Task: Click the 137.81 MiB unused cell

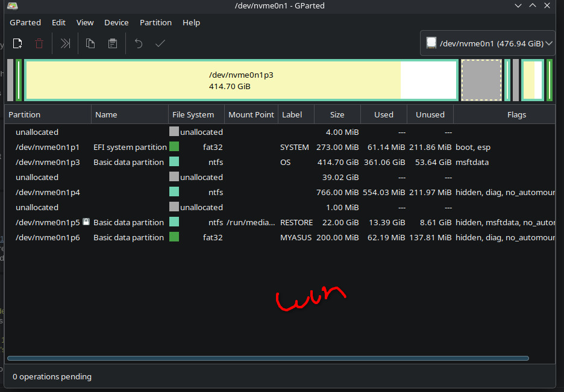Action: coord(430,237)
